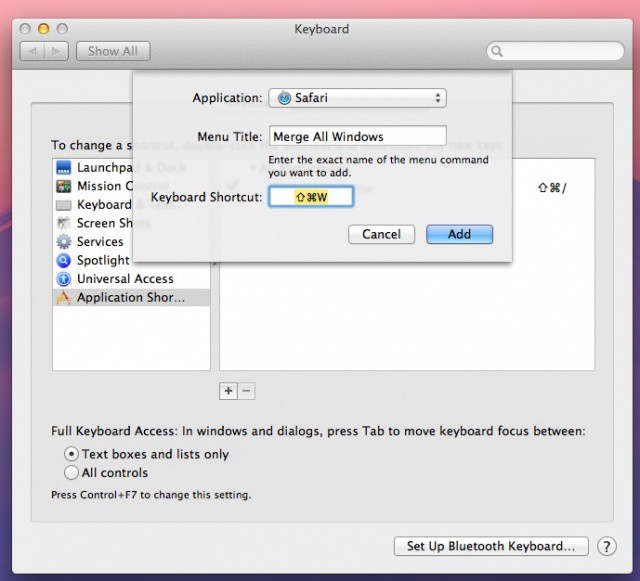Click the Spotlight magnifier icon in list
Screen dimensions: 640x581
click(64, 260)
